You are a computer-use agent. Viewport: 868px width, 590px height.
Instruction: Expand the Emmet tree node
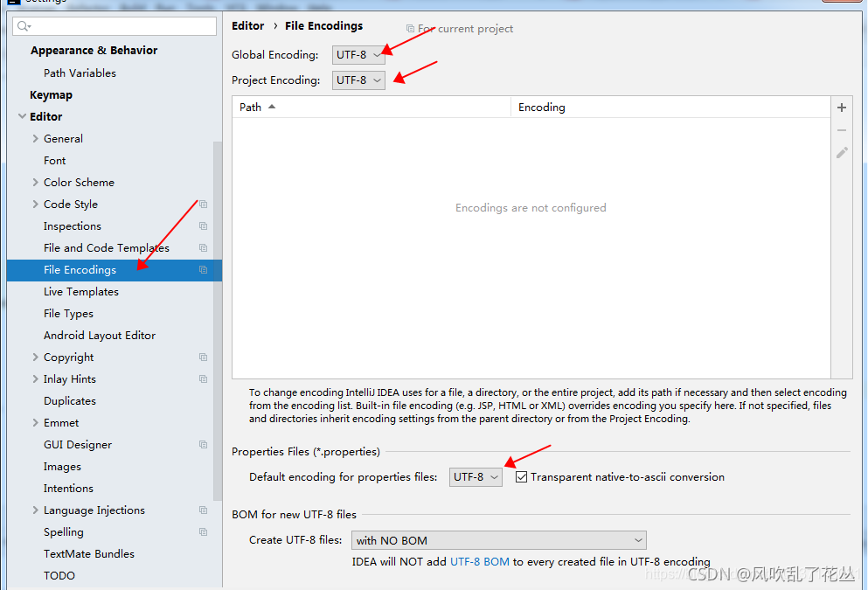(36, 423)
